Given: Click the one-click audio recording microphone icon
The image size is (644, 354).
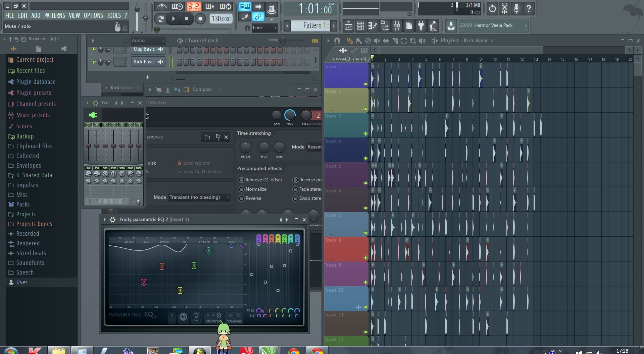Looking at the screenshot, I should tap(516, 8).
